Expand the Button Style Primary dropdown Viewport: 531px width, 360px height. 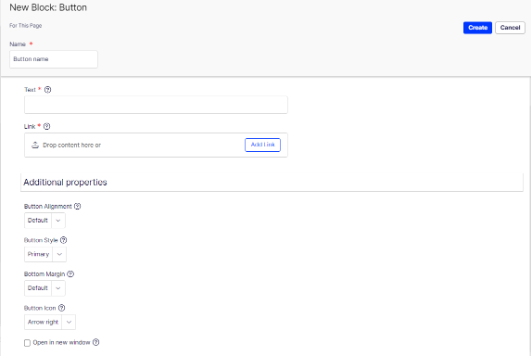45,254
